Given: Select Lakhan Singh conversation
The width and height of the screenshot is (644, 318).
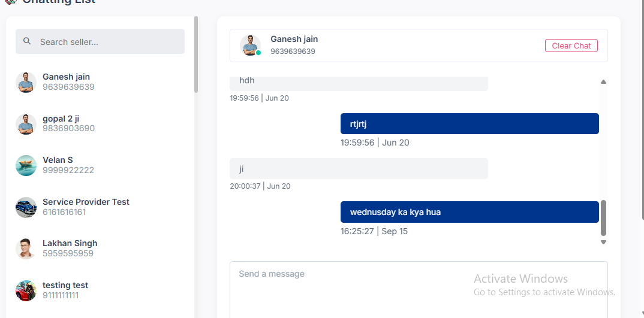Looking at the screenshot, I should tap(70, 248).
